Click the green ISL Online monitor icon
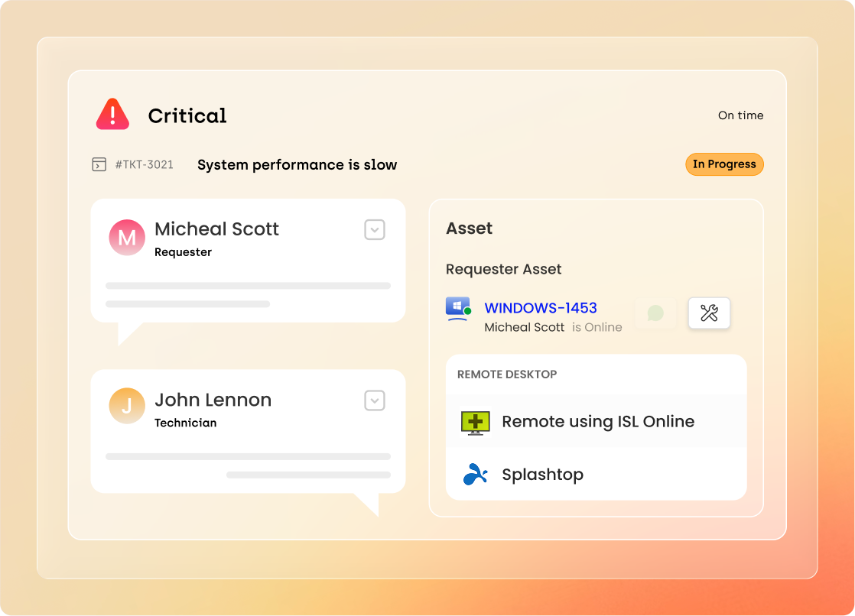Viewport: 855px width, 616px height. tap(475, 422)
